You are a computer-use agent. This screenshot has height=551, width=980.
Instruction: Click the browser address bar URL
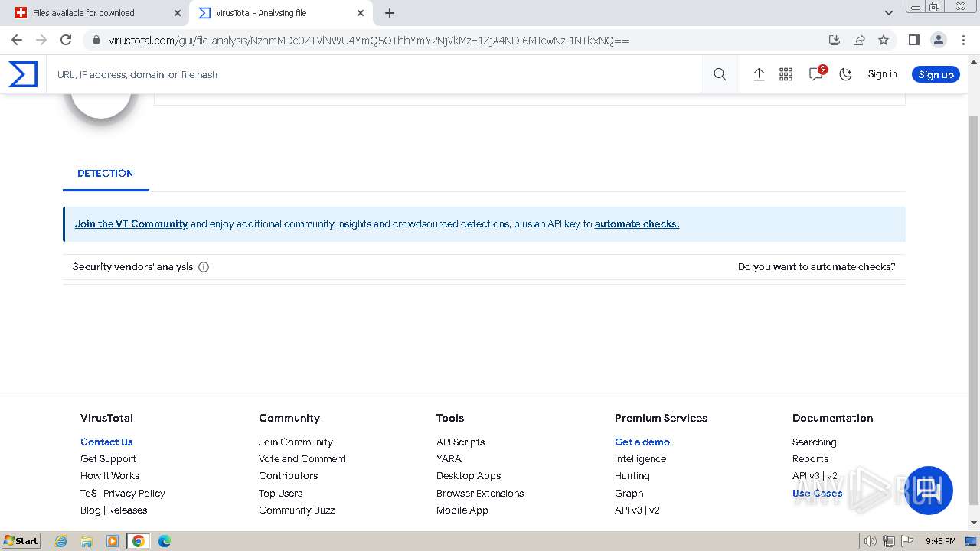coord(368,40)
